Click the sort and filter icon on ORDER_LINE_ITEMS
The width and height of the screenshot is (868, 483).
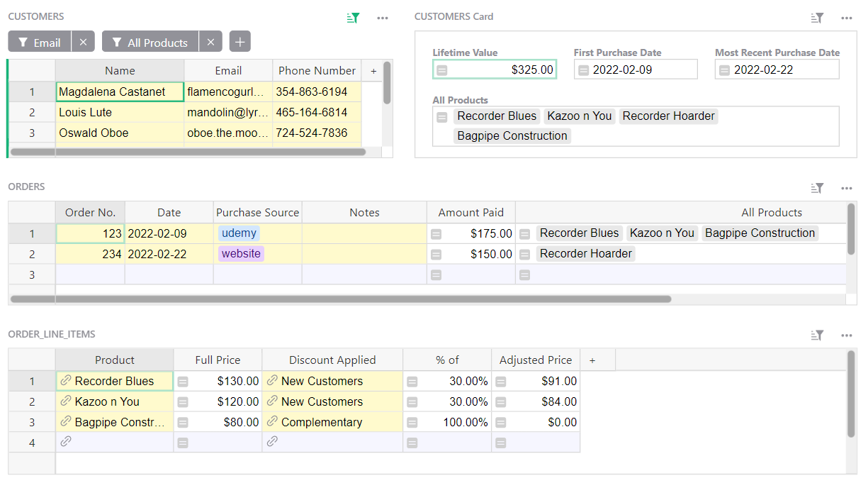[x=817, y=335]
